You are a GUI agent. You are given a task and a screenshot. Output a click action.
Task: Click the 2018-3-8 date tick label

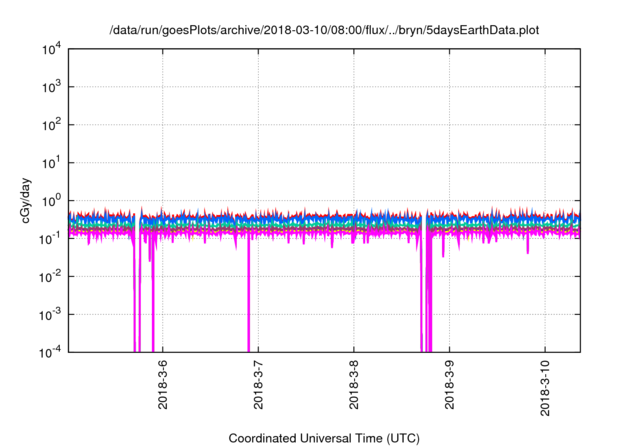353,385
